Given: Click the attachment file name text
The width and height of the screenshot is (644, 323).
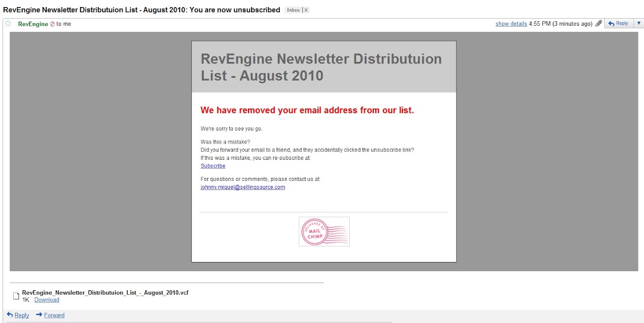Looking at the screenshot, I should (105, 292).
